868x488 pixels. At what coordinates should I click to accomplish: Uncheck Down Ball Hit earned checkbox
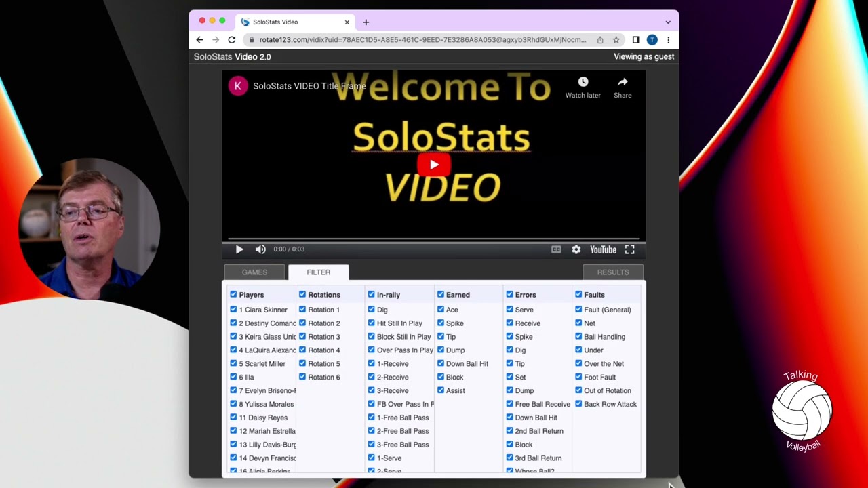click(x=441, y=363)
